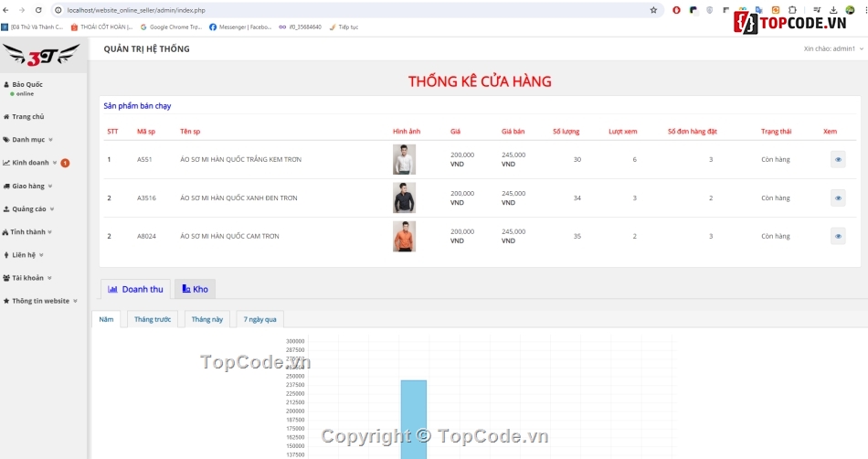Reload the page with the refresh icon
The height and width of the screenshot is (459, 868).
point(38,10)
